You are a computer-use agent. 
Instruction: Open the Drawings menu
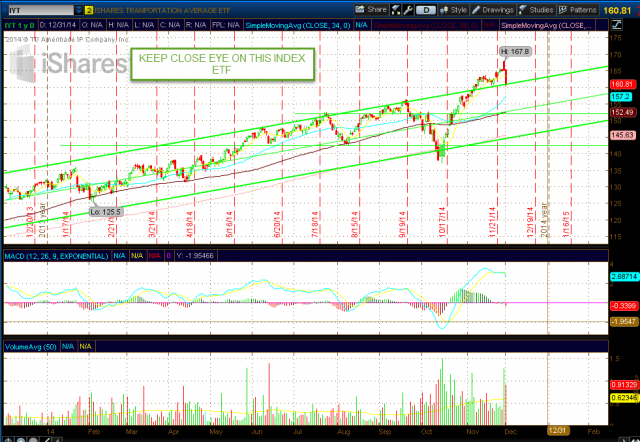click(493, 10)
